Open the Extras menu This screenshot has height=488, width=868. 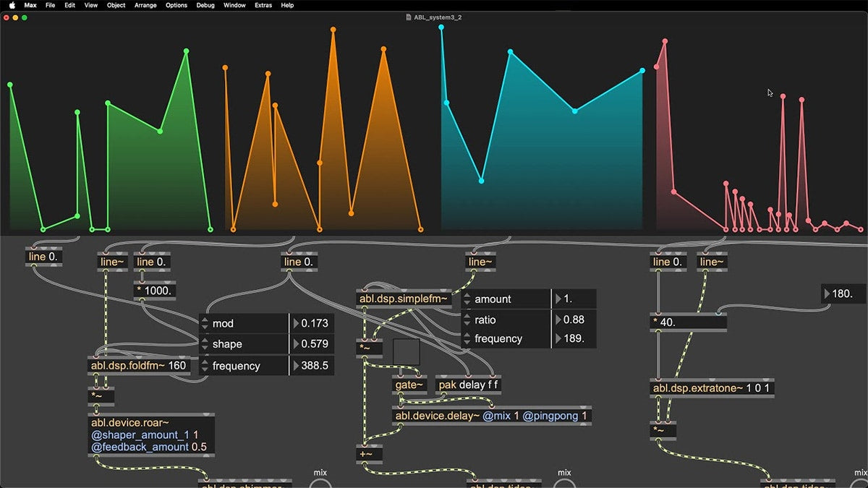pos(264,5)
